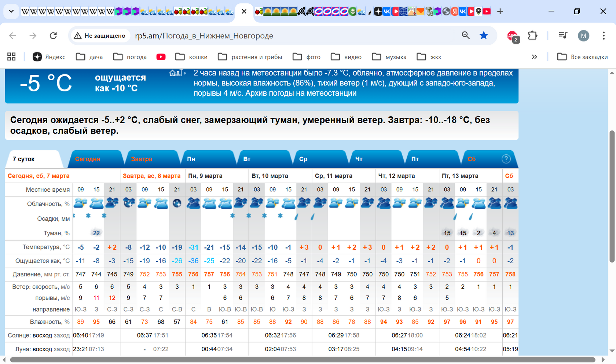Image resolution: width=616 pixels, height=364 pixels.
Task: Expand the tab search dropdown arrow
Action: click(11, 11)
